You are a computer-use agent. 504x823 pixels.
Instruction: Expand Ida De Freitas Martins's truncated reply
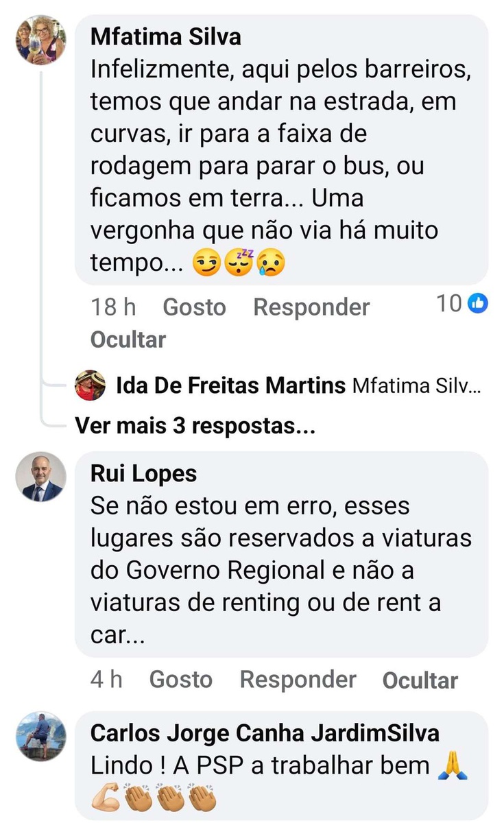[416, 387]
